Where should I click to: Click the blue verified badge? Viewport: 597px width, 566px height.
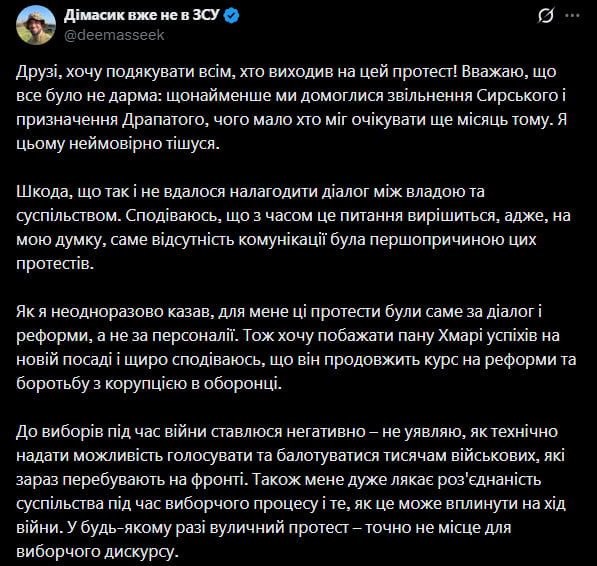[x=231, y=16]
